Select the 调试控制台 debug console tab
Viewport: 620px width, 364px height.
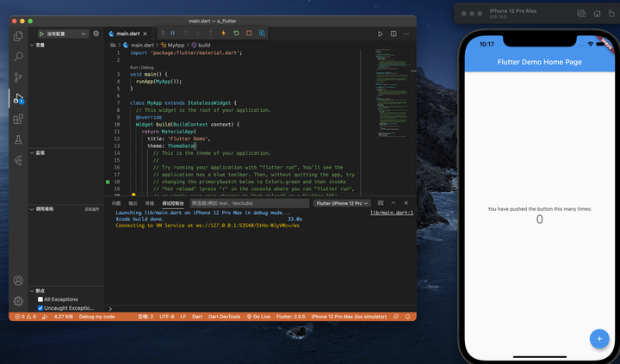click(173, 203)
